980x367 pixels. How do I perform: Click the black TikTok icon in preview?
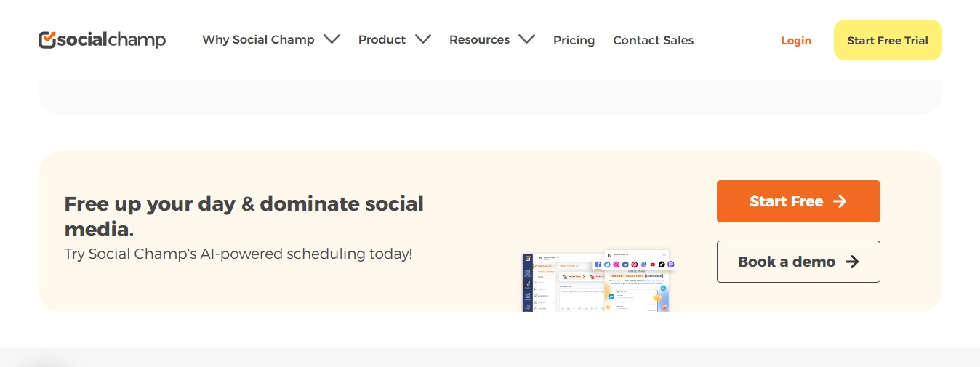662,265
